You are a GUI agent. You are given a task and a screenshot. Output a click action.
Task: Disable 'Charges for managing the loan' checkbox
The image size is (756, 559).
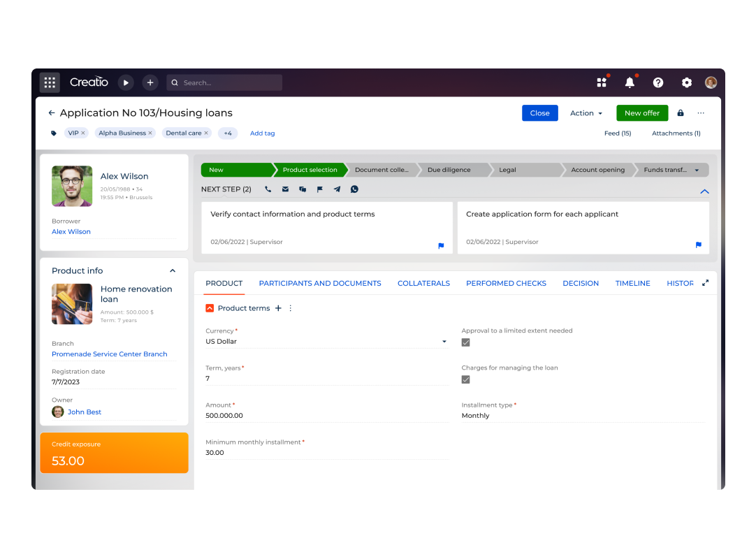465,379
